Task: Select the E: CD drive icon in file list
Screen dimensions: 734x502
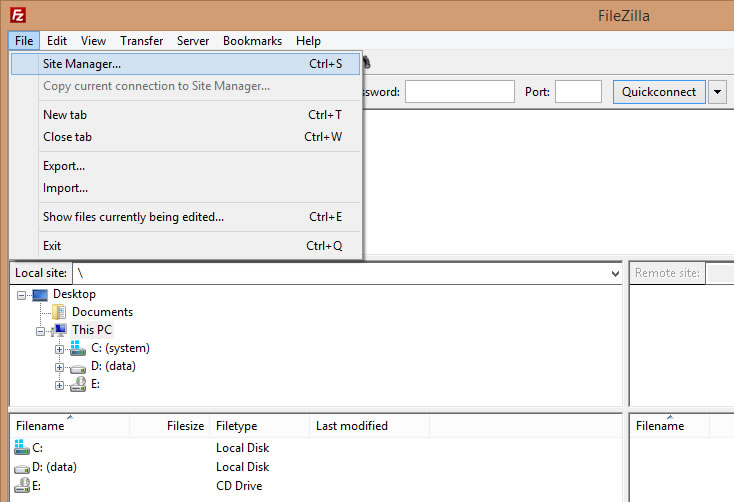Action: (22, 485)
